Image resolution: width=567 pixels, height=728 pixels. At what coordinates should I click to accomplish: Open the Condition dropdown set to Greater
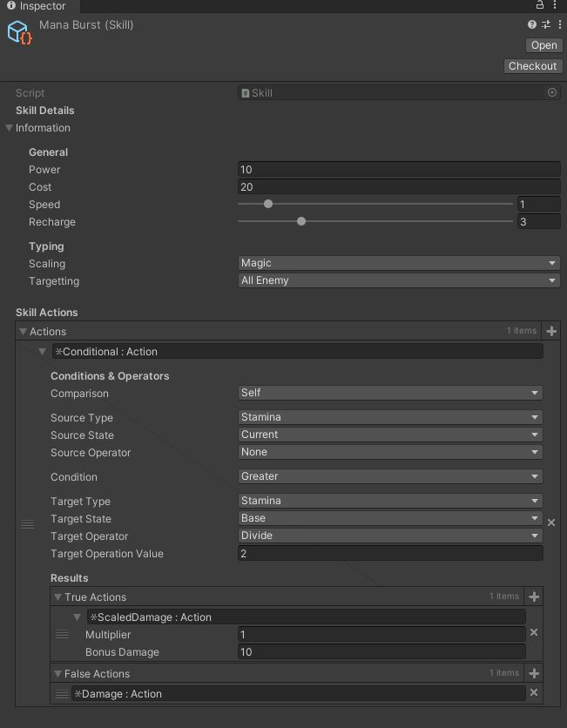pyautogui.click(x=390, y=476)
